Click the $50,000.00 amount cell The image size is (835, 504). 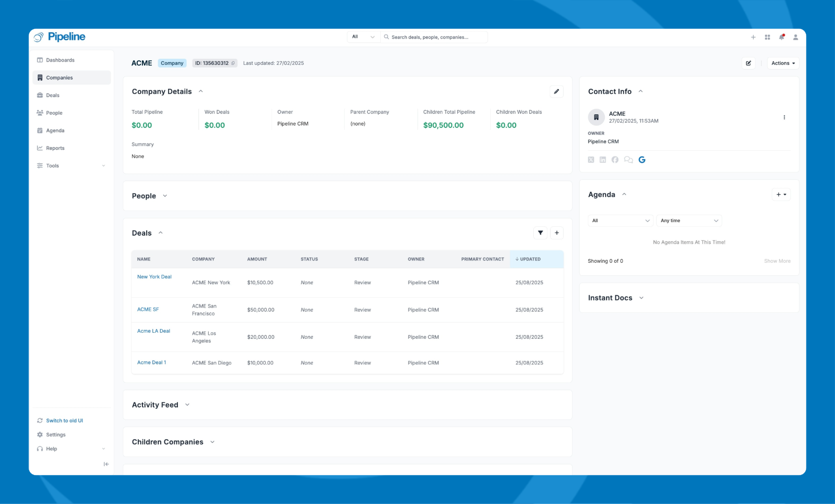click(261, 310)
